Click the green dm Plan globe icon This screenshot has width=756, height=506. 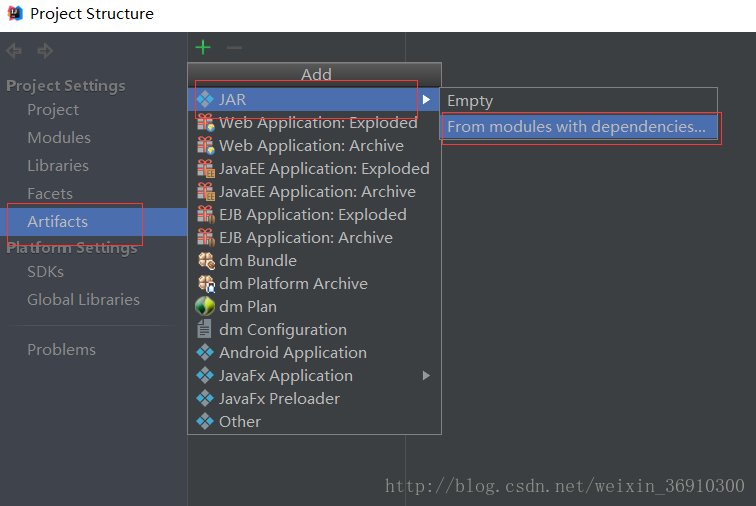click(205, 306)
